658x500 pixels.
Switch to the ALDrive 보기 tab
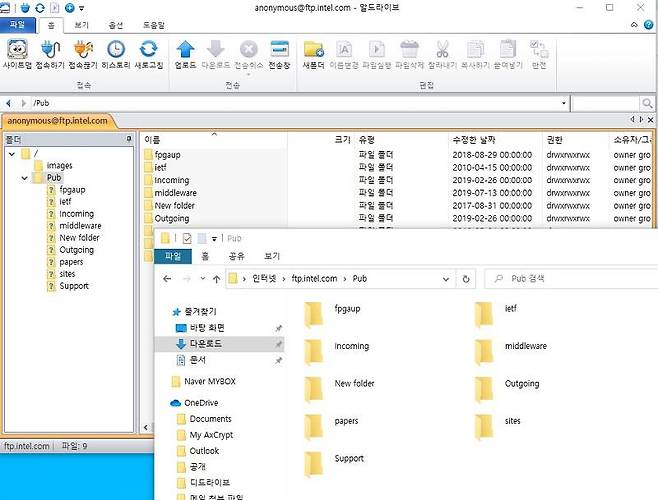click(x=82, y=25)
